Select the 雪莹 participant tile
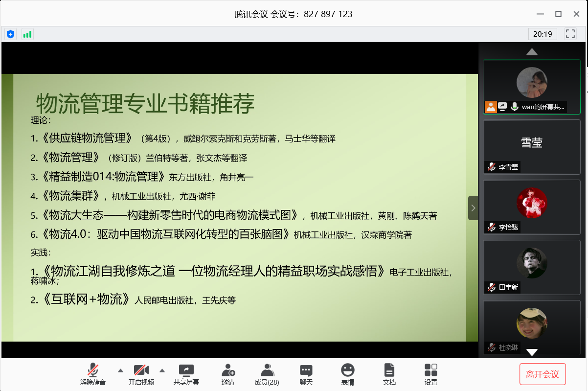 click(x=532, y=147)
